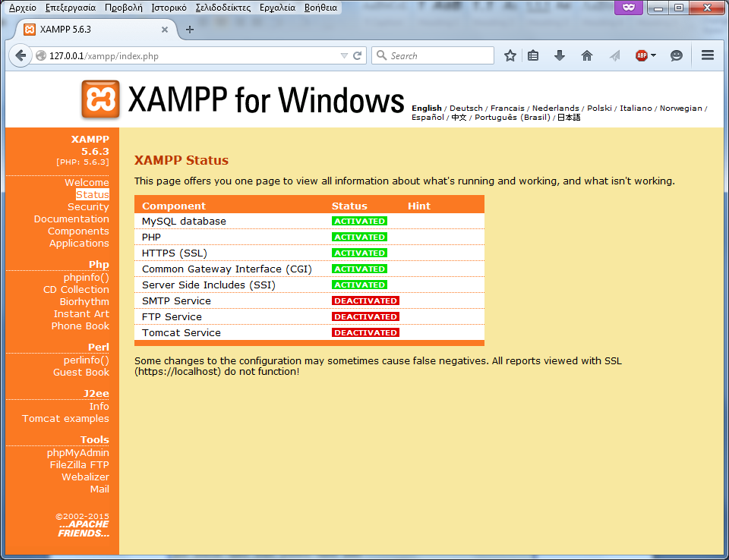
Task: Open the hamburger menu
Action: [x=708, y=55]
